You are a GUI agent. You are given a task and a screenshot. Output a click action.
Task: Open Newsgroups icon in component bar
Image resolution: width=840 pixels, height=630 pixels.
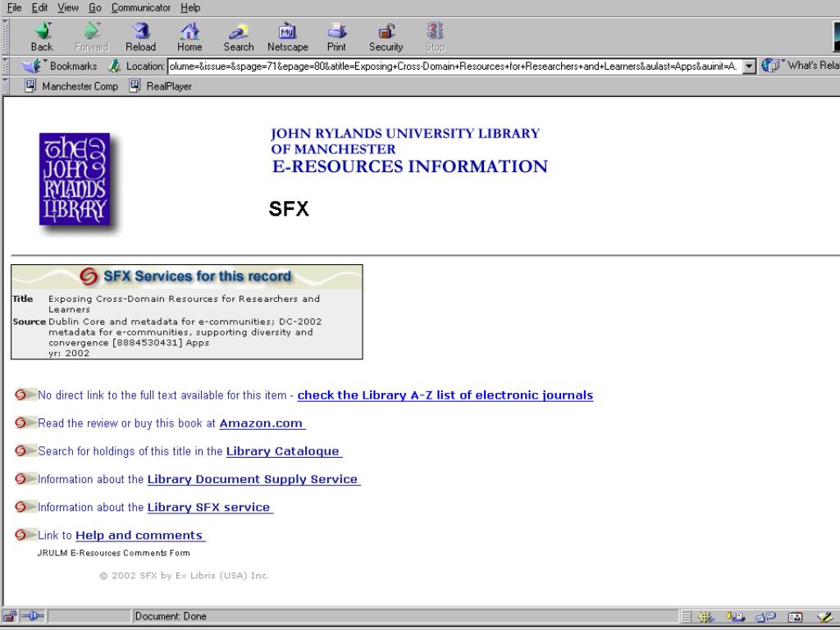click(765, 617)
